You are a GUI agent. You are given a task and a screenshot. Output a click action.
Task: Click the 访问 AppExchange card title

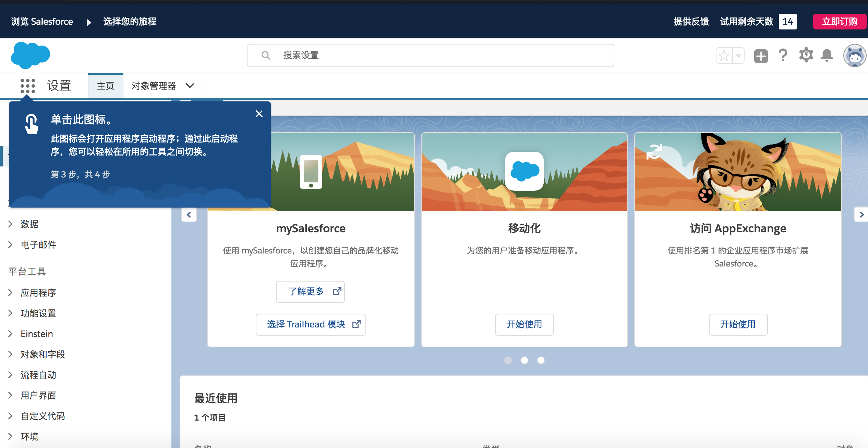tap(738, 228)
